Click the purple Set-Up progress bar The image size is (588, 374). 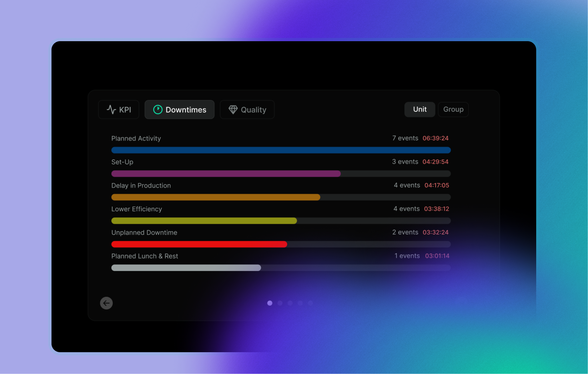pyautogui.click(x=226, y=174)
